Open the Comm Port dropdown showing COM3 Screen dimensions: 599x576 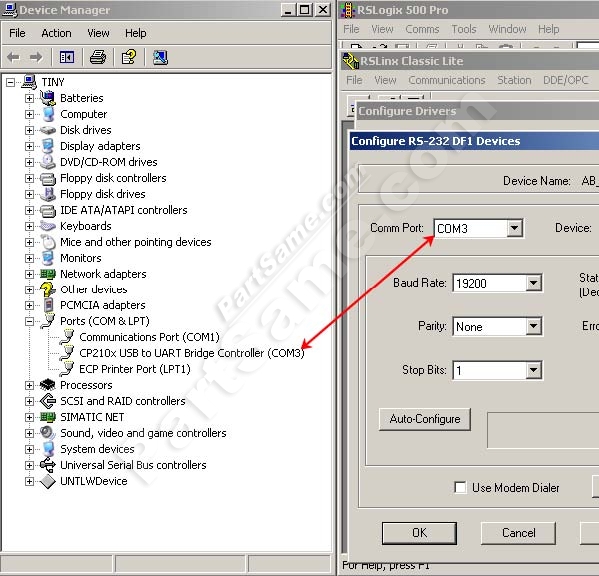click(x=514, y=228)
